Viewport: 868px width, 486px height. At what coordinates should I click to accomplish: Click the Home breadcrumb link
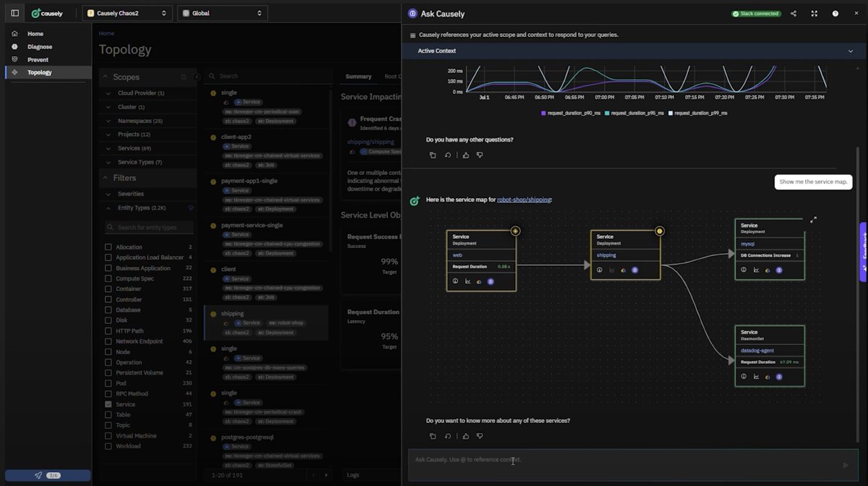[106, 33]
